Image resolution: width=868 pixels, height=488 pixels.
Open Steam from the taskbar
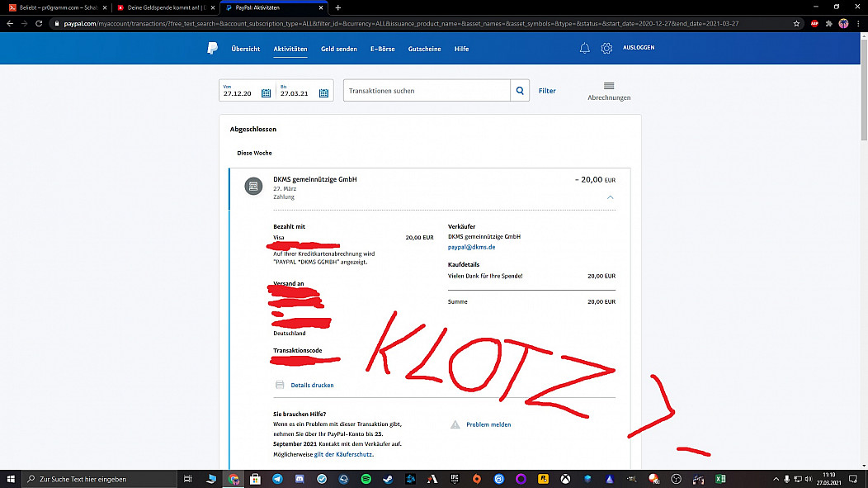(x=388, y=479)
